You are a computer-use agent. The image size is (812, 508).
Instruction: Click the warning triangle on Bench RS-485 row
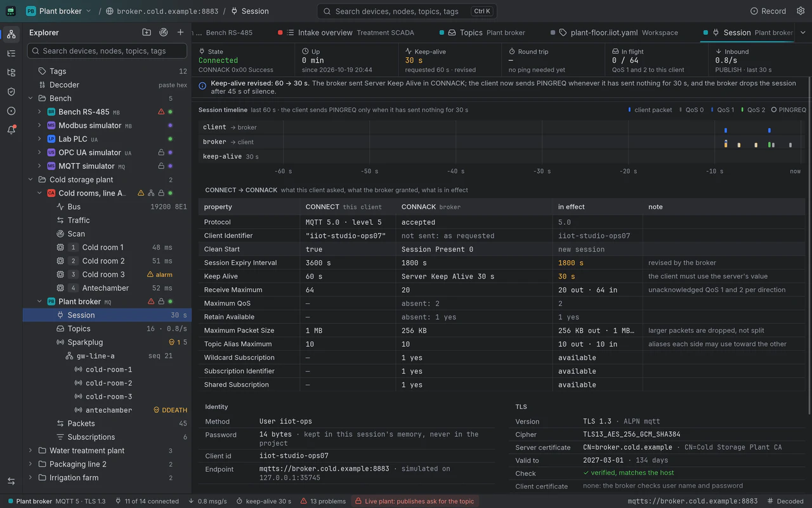pos(161,112)
